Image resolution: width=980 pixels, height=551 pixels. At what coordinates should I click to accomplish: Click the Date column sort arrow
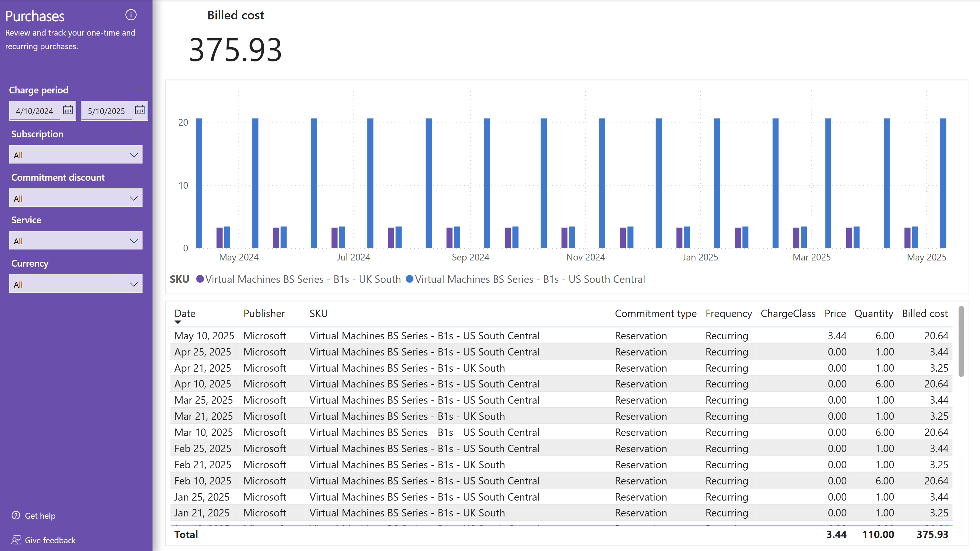pyautogui.click(x=178, y=322)
